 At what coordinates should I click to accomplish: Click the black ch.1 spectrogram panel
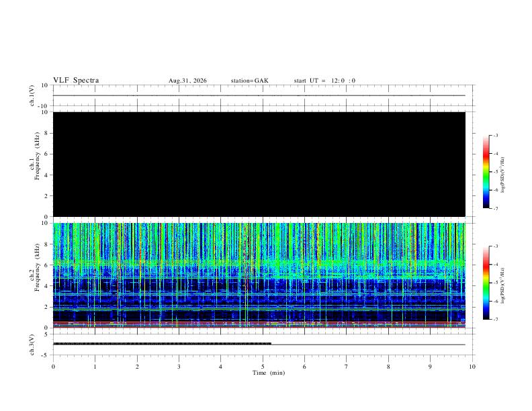coord(259,164)
